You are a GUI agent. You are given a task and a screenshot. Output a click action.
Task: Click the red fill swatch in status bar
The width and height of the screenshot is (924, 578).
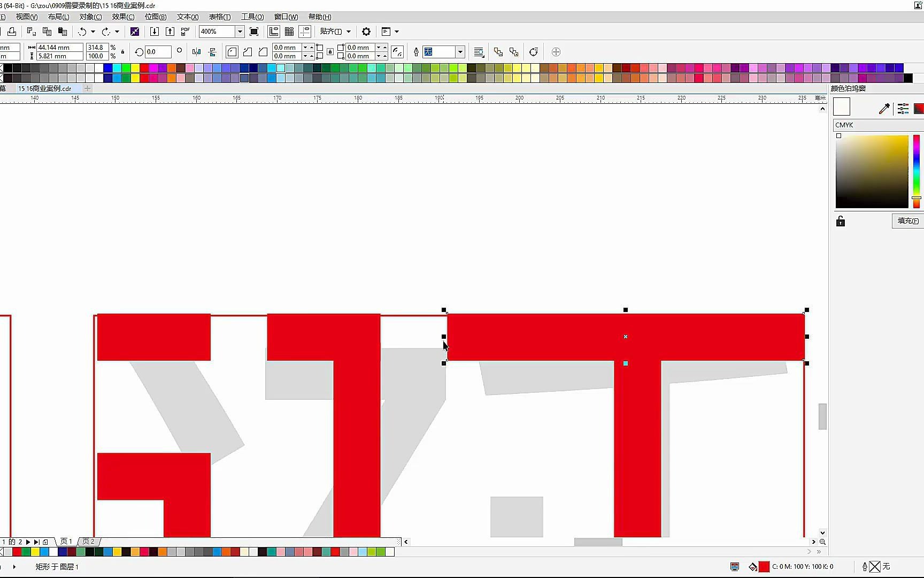coord(764,566)
